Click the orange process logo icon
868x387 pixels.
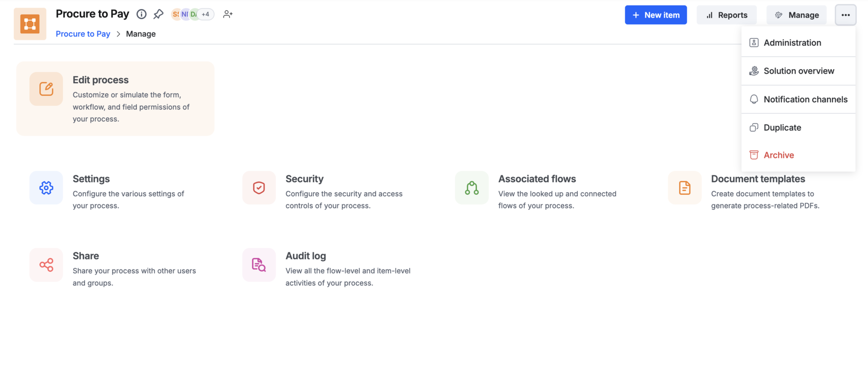point(30,24)
